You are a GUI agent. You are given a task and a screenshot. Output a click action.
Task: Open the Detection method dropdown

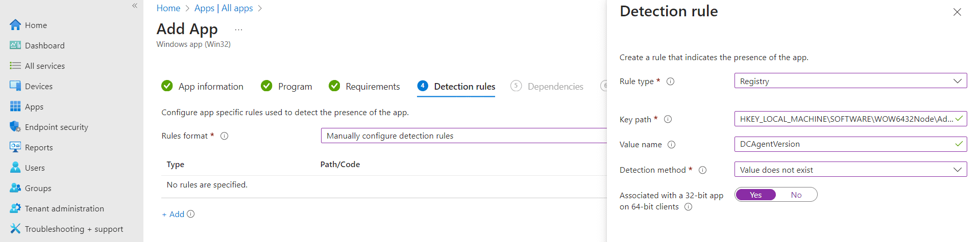tap(850, 170)
